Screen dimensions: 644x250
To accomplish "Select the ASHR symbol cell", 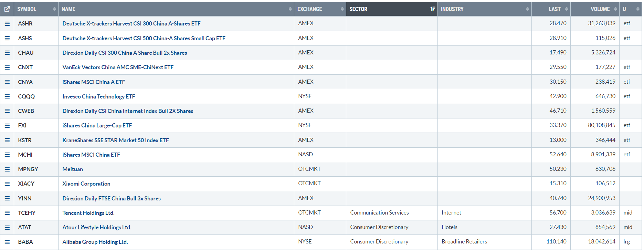I will (x=36, y=24).
